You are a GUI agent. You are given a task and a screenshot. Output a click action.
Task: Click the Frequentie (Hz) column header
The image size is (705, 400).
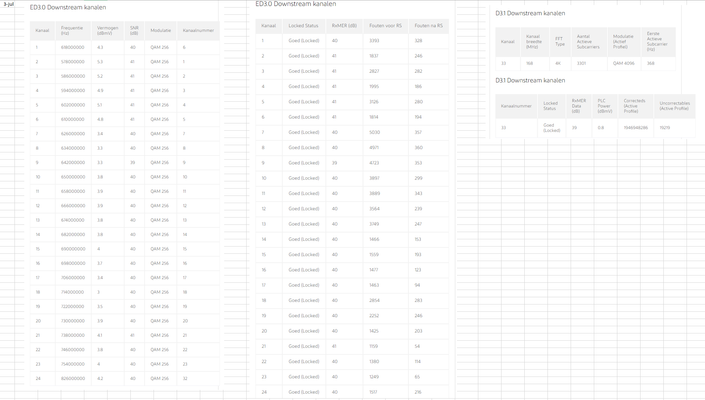click(x=72, y=31)
